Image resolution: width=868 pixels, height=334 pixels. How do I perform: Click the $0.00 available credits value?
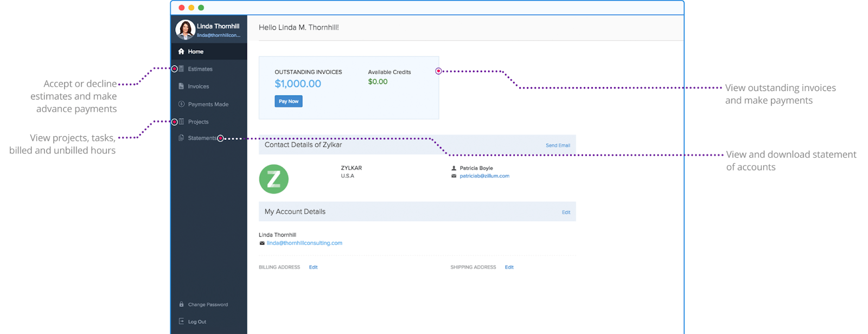(378, 82)
